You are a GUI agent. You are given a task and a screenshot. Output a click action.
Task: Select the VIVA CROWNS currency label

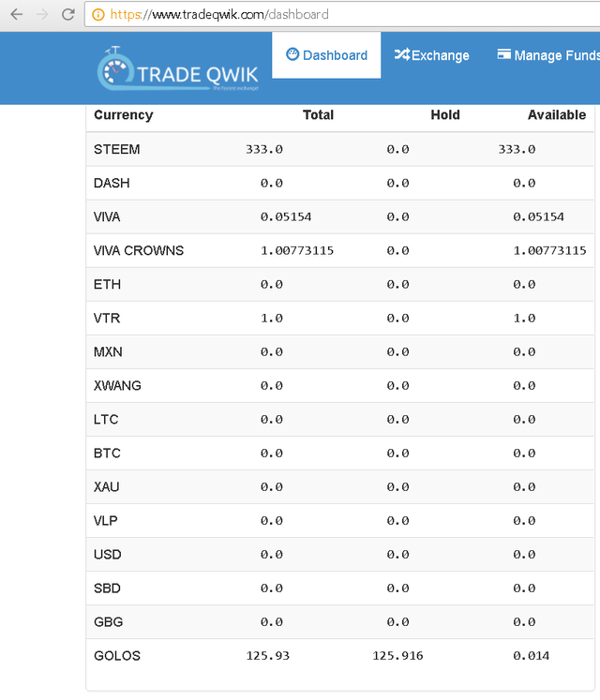click(x=139, y=250)
